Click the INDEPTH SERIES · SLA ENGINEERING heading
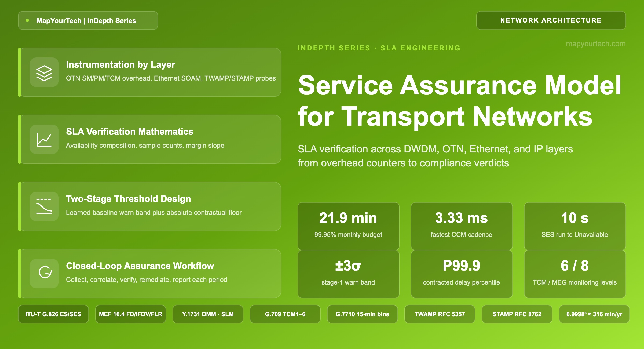 click(x=379, y=48)
